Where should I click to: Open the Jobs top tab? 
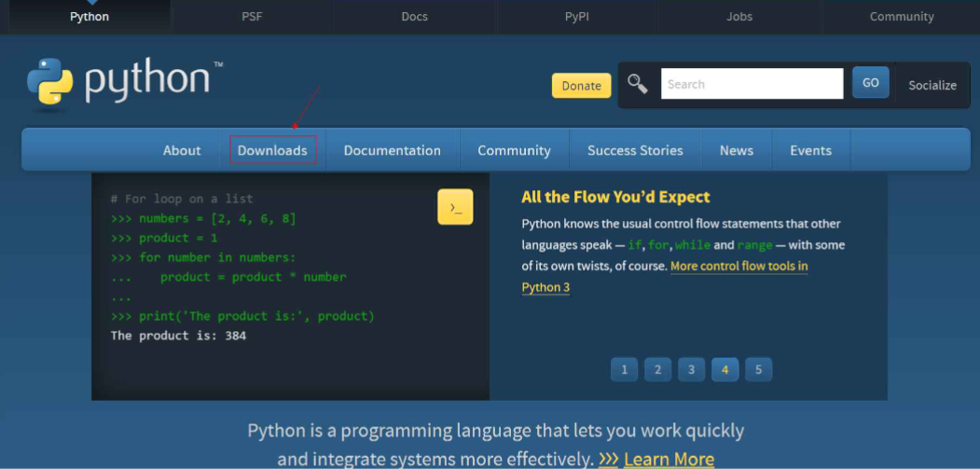(739, 17)
